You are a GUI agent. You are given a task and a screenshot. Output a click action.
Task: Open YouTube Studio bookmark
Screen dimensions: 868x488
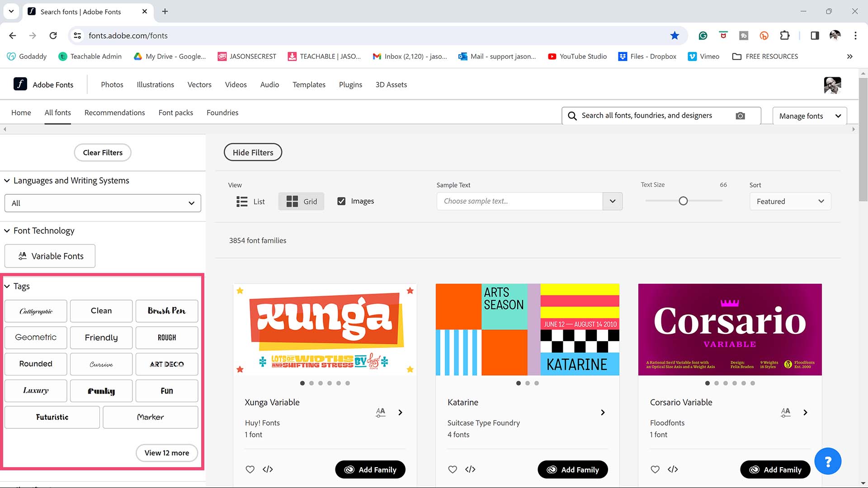tap(577, 56)
